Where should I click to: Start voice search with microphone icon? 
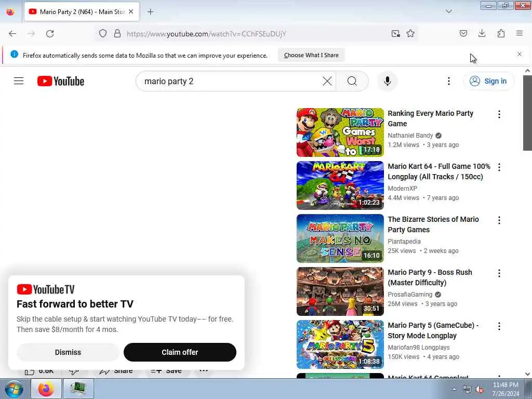[387, 81]
